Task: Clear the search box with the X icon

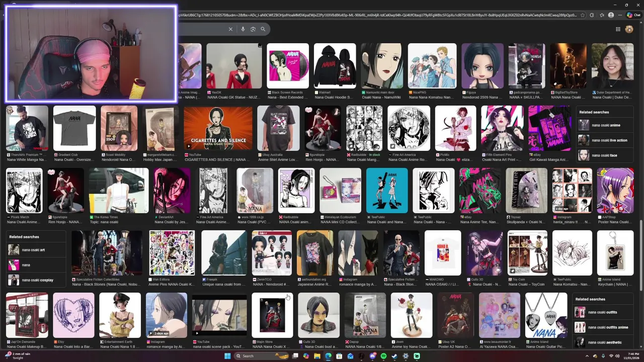Action: (x=230, y=29)
